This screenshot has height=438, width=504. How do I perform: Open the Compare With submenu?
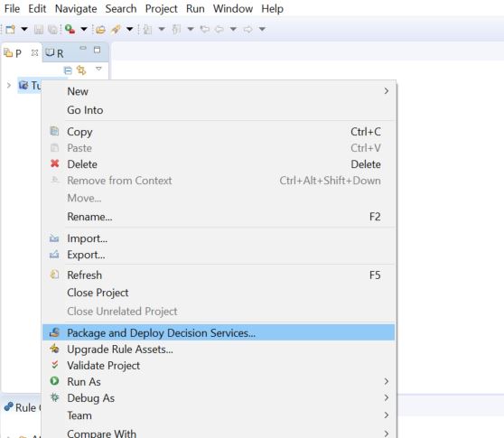219,433
